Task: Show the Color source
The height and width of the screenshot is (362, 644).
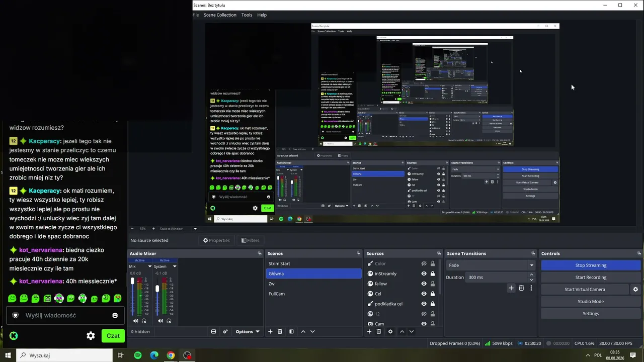Action: (x=424, y=263)
